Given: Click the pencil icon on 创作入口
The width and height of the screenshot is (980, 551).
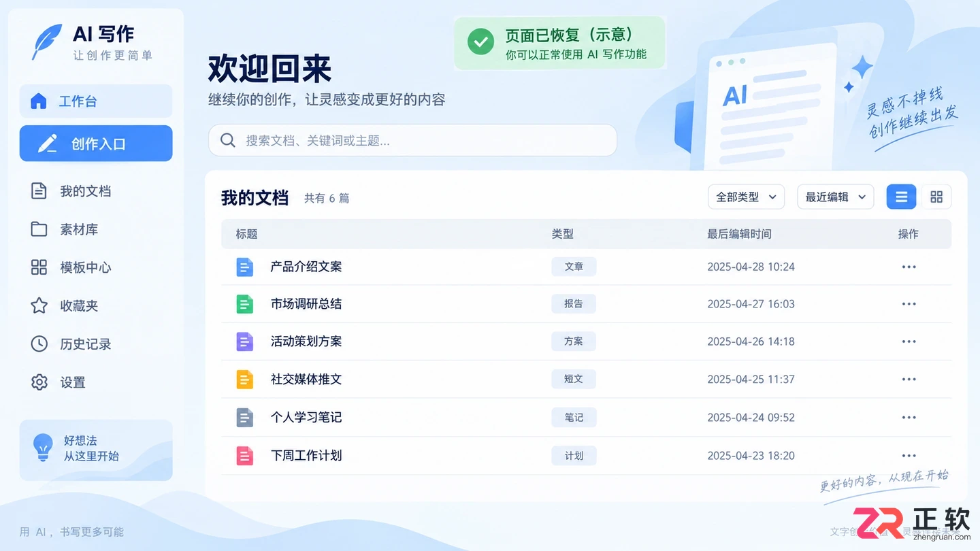Looking at the screenshot, I should (x=47, y=144).
